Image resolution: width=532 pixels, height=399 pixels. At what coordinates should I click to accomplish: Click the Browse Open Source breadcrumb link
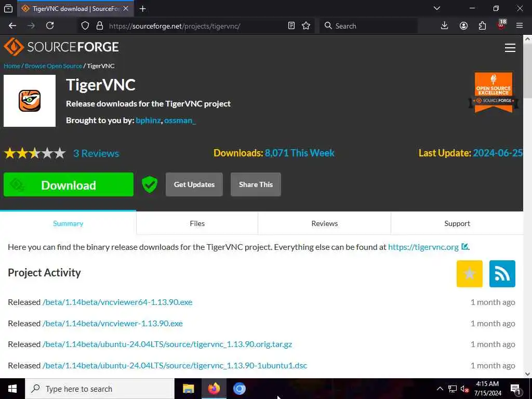(x=54, y=66)
